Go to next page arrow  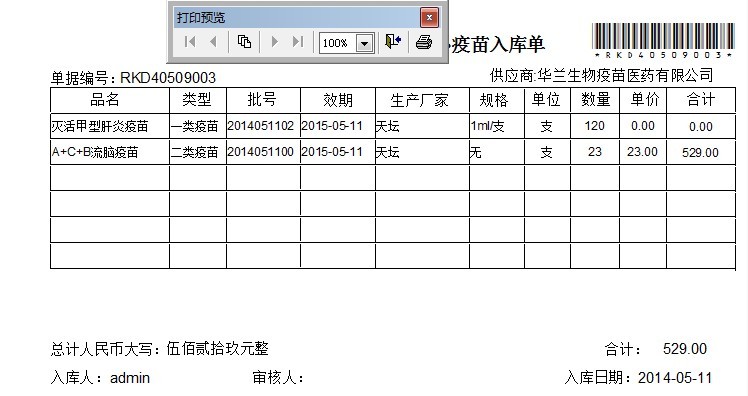pyautogui.click(x=274, y=42)
